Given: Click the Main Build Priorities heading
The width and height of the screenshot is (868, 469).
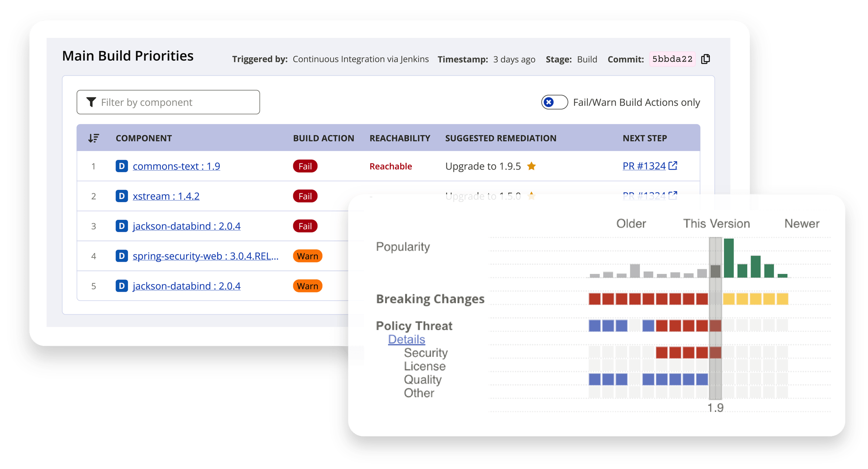Looking at the screenshot, I should (x=128, y=56).
